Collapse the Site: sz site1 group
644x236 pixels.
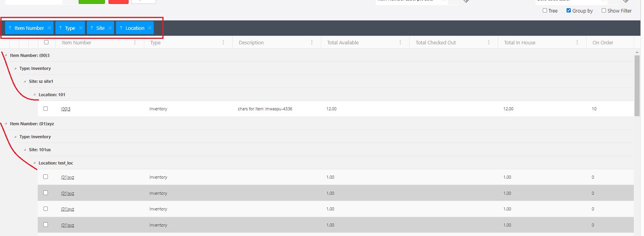(x=25, y=81)
